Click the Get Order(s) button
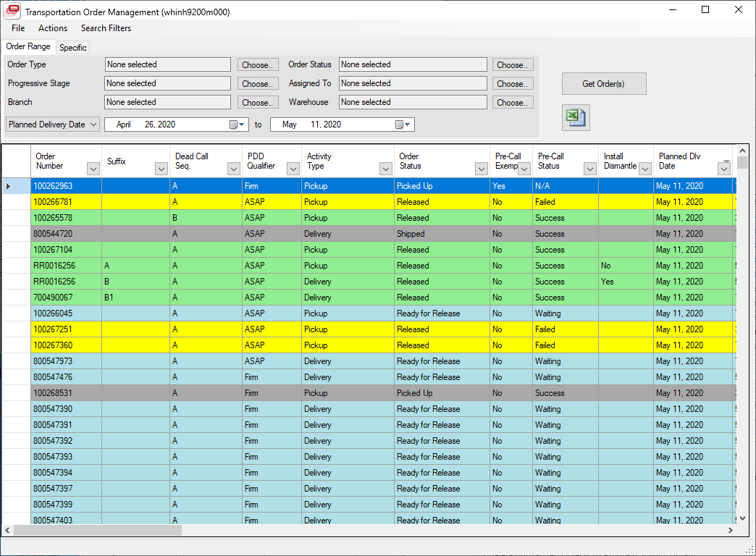756x556 pixels. click(604, 83)
